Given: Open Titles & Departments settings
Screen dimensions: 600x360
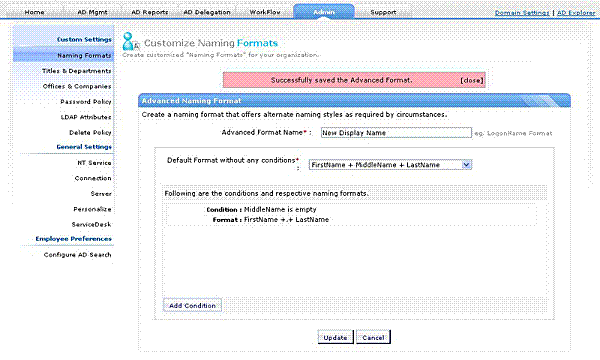Looking at the screenshot, I should click(x=77, y=71).
